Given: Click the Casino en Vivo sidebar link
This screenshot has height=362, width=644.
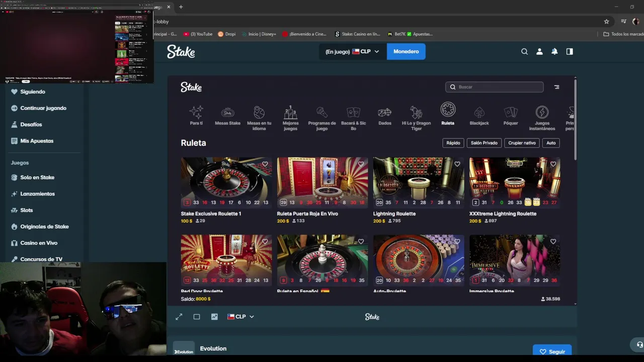Looking at the screenshot, I should [34, 243].
